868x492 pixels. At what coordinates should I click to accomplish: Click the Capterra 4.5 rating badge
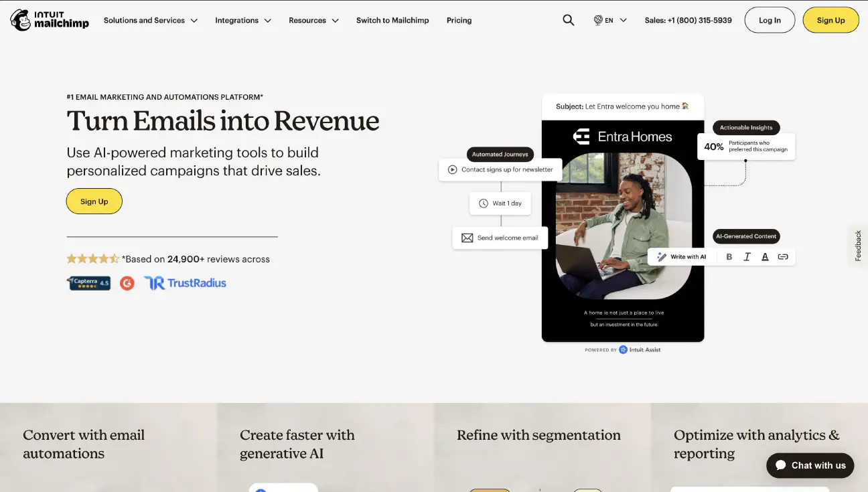point(88,283)
